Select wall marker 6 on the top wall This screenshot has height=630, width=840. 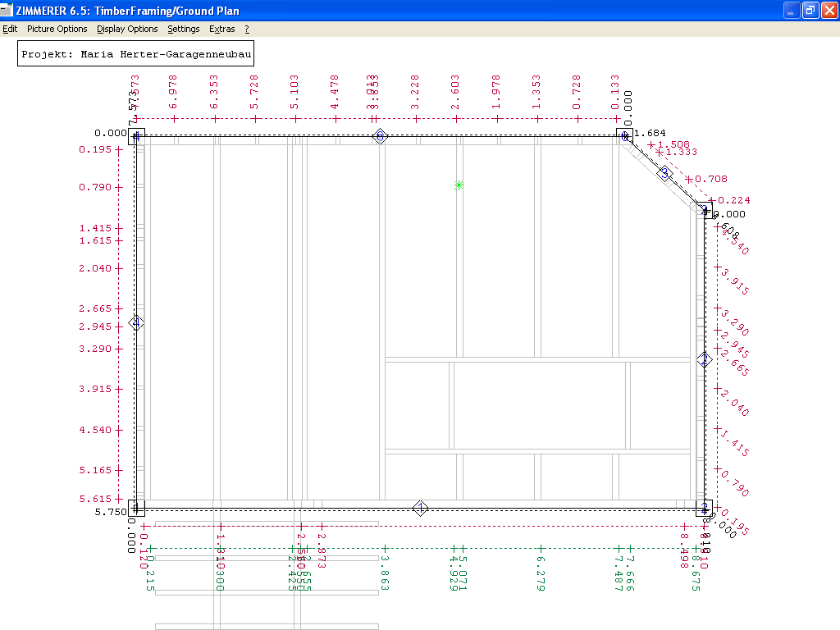click(379, 136)
